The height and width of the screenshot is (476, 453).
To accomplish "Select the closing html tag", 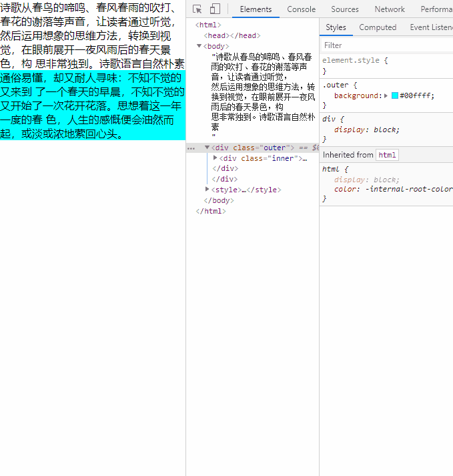I will [x=211, y=211].
